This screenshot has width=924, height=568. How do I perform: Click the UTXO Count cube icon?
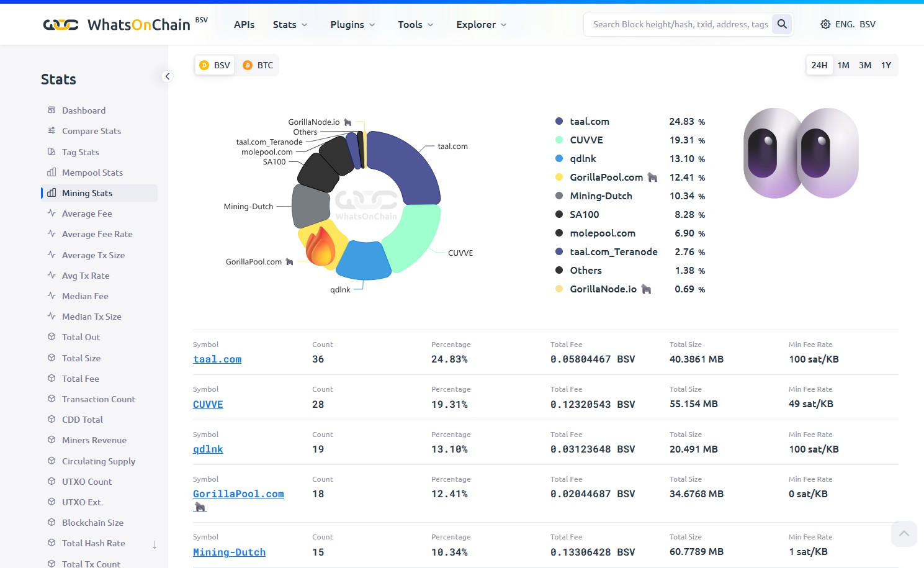(52, 481)
